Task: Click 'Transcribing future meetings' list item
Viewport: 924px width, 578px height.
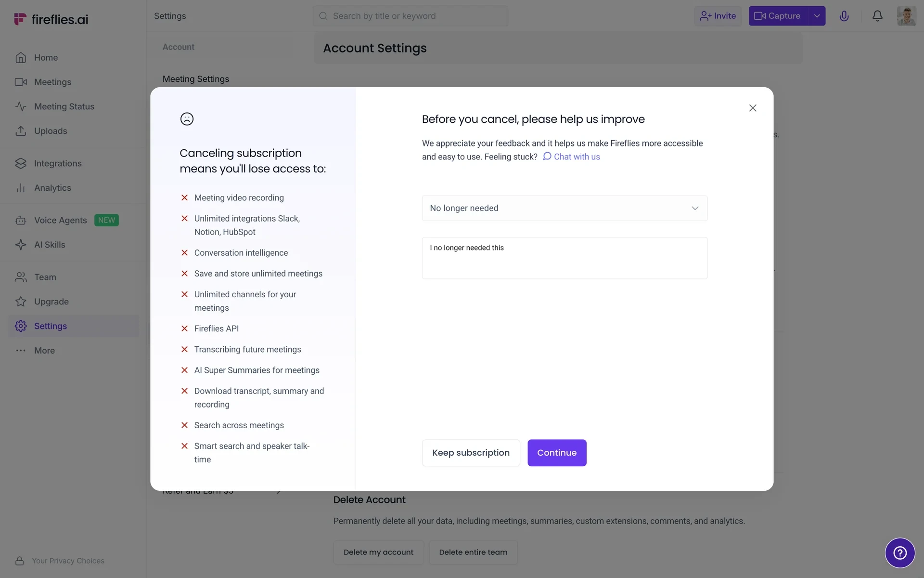Action: [248, 349]
